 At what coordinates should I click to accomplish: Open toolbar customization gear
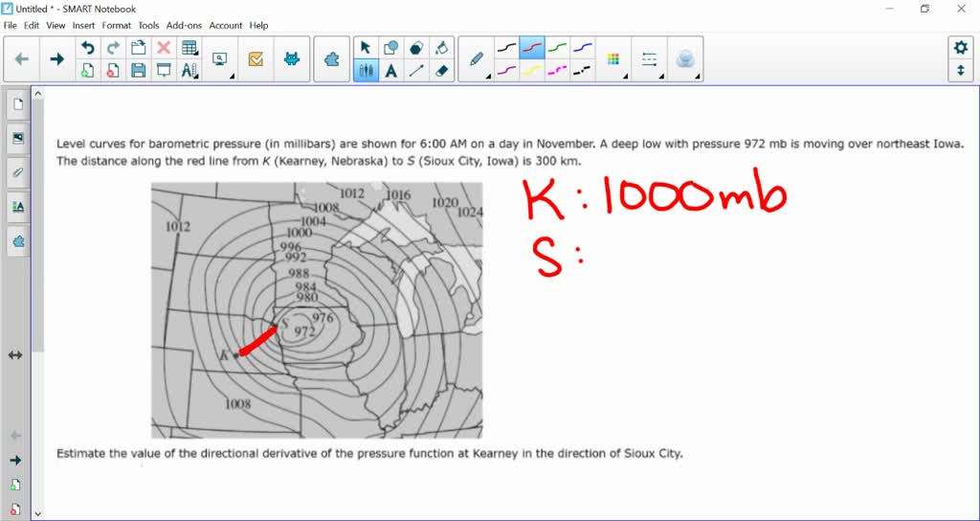(x=961, y=48)
